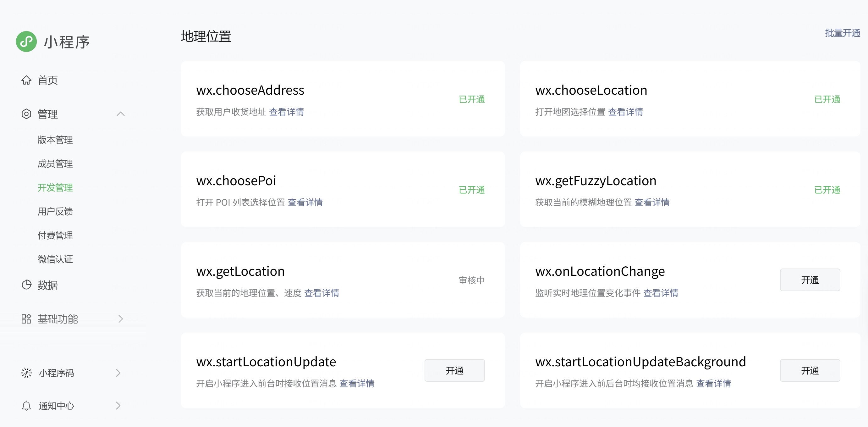Activate wx.startLocationUpdateBackground via 开通
This screenshot has height=427, width=868.
click(x=809, y=370)
